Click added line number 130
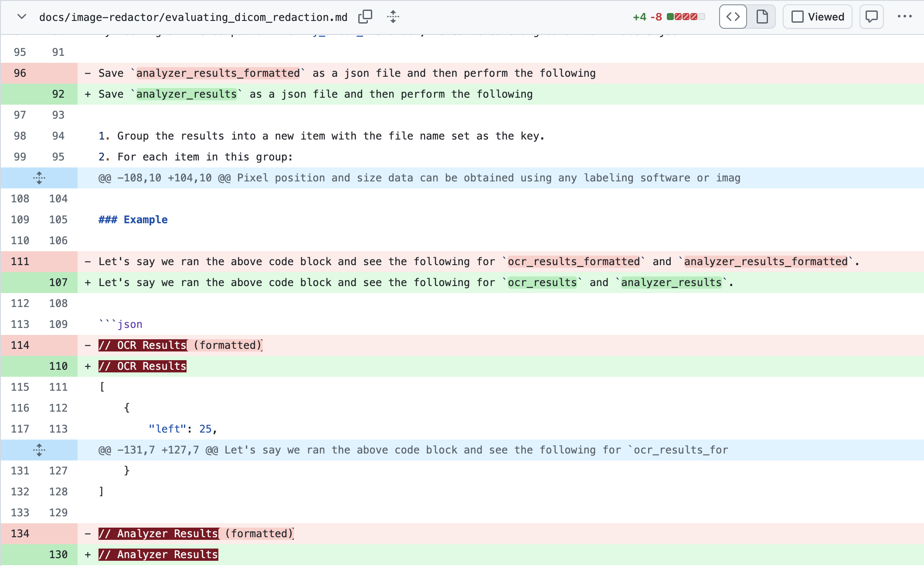 click(x=58, y=555)
